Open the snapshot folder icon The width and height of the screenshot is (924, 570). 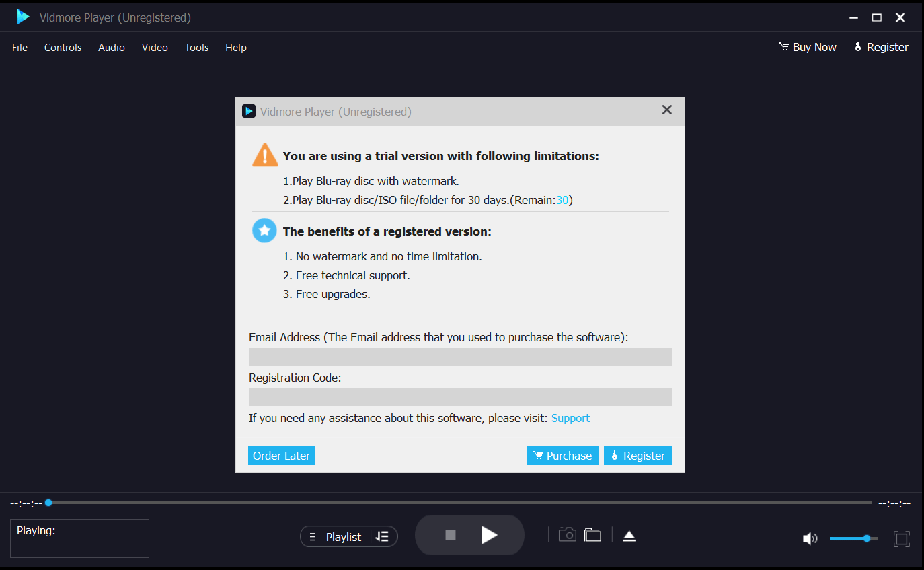(592, 535)
